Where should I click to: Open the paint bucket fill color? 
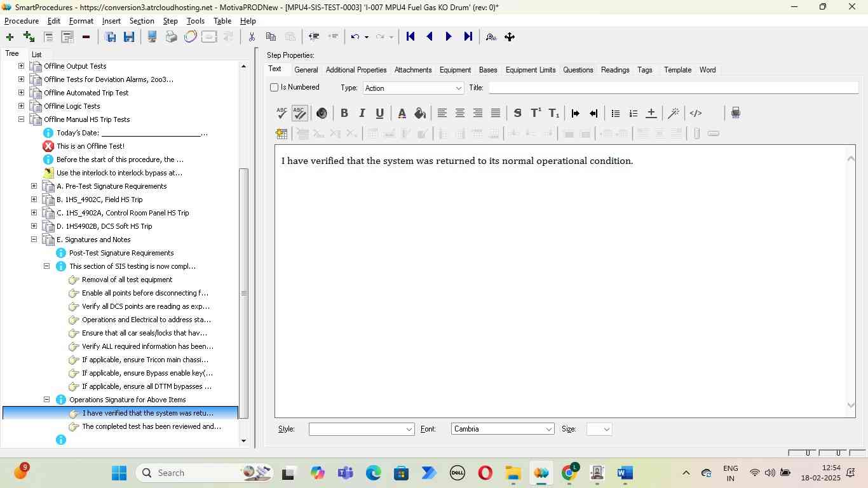[419, 113]
